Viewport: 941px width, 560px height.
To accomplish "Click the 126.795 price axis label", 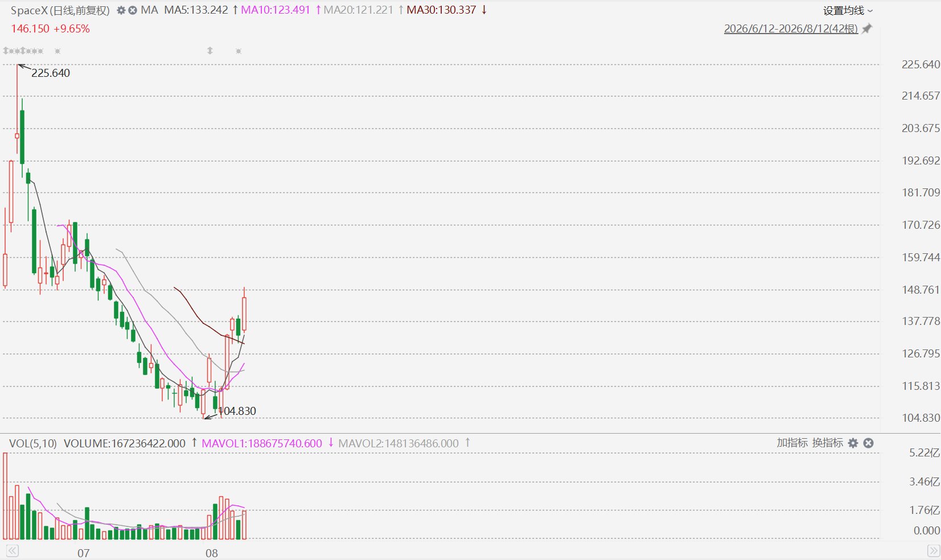I will click(x=921, y=353).
